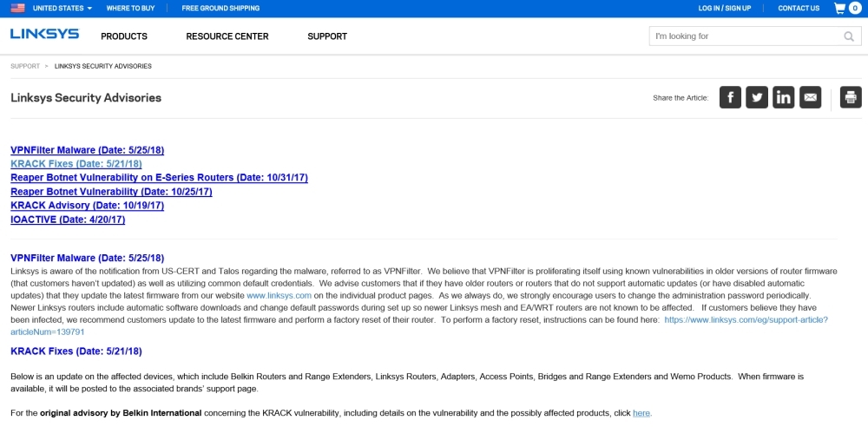Print the article
868x427 pixels.
[851, 97]
